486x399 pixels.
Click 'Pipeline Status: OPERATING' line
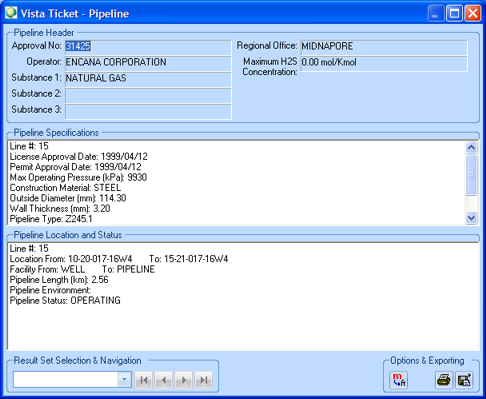(65, 300)
